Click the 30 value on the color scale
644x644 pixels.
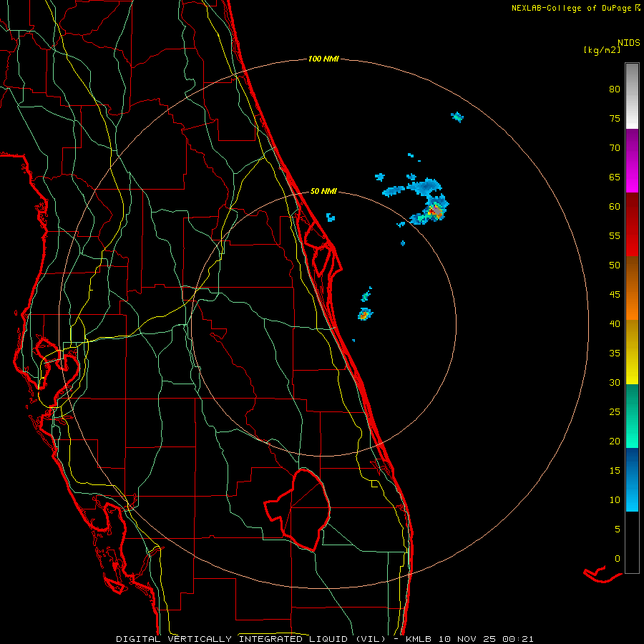[615, 382]
